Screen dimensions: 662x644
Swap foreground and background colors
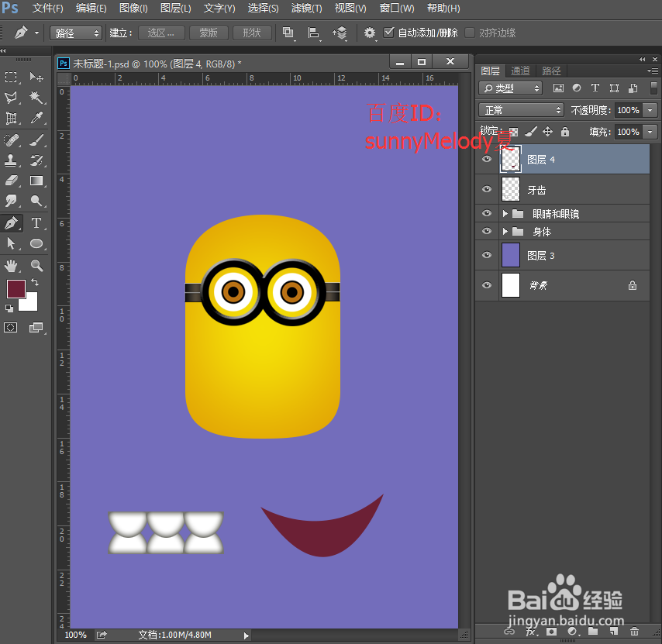click(x=35, y=282)
